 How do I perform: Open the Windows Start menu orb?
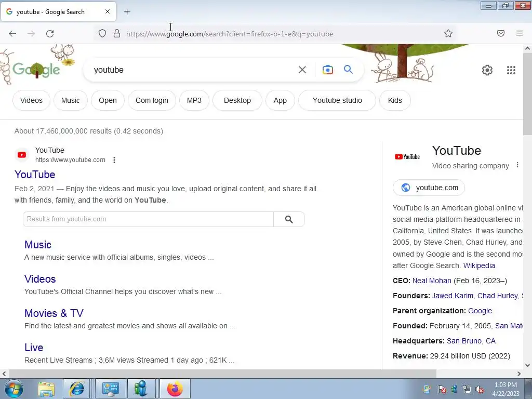[x=13, y=389]
